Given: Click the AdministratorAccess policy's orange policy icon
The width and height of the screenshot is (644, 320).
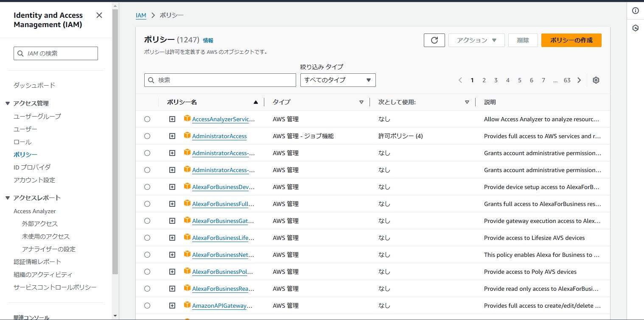Looking at the screenshot, I should pos(187,136).
